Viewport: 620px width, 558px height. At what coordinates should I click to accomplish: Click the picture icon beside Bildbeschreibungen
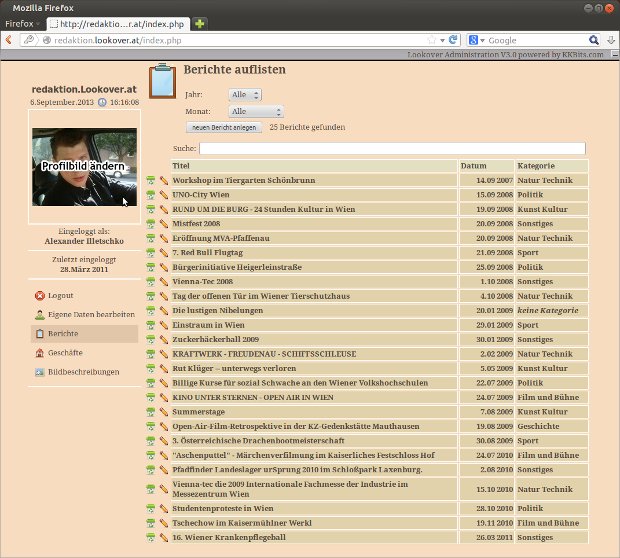[40, 372]
